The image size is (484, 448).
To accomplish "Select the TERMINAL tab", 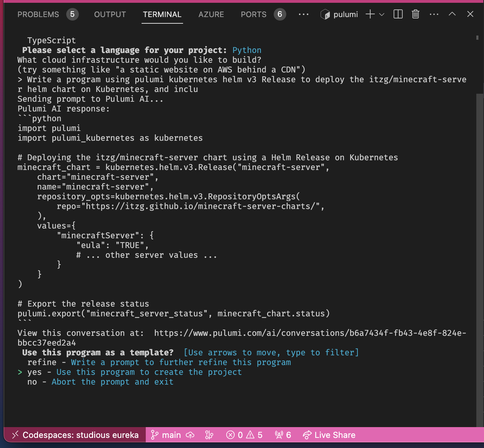I will [162, 14].
